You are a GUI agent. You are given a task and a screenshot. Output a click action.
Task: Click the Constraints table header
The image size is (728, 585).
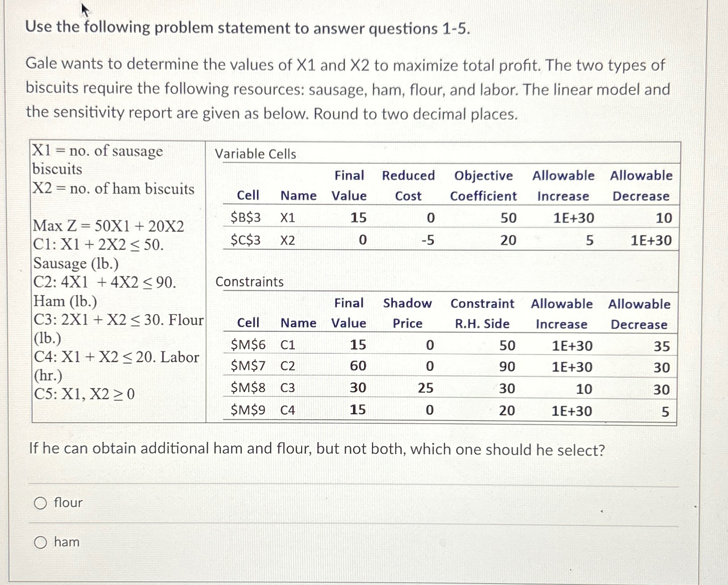(249, 282)
